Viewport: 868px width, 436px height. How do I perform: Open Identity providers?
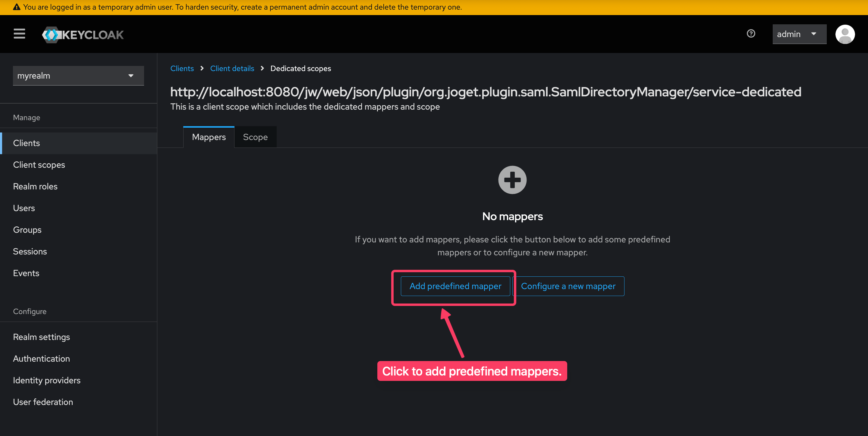click(78, 380)
